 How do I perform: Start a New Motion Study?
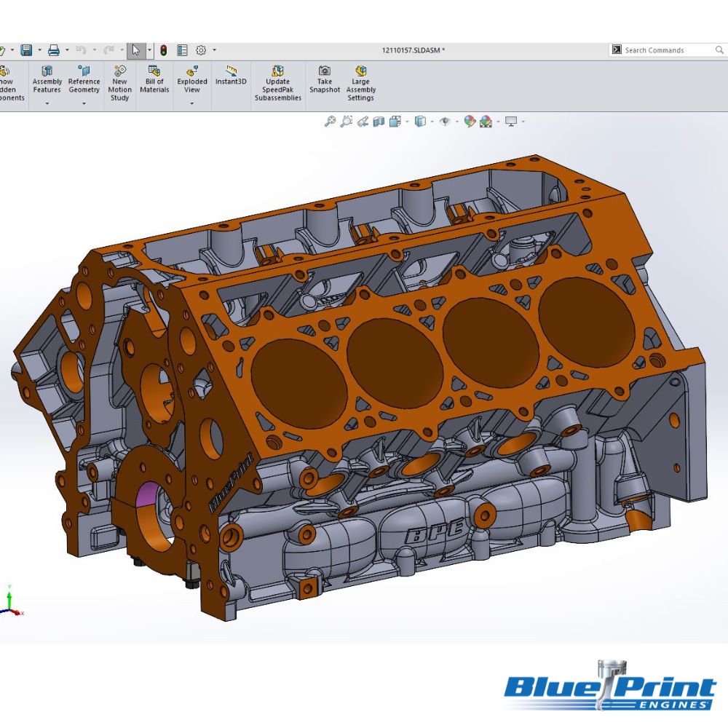coord(120,83)
